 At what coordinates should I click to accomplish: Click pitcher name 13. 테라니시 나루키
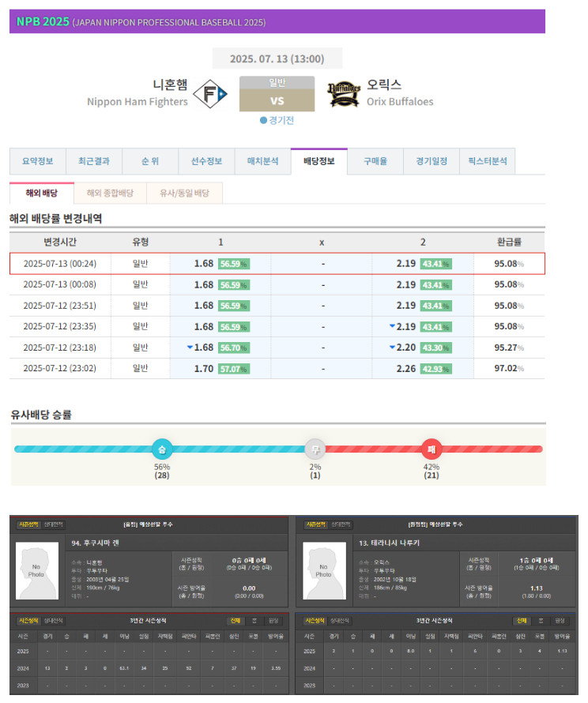point(389,543)
